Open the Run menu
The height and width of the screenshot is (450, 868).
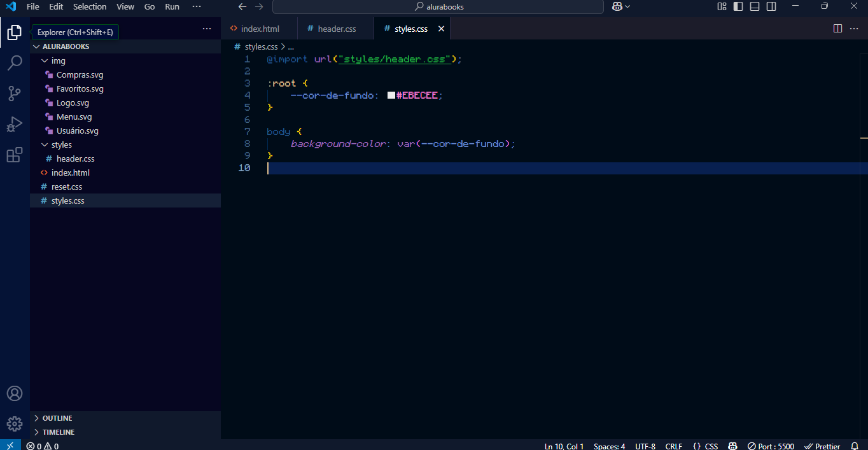(172, 6)
